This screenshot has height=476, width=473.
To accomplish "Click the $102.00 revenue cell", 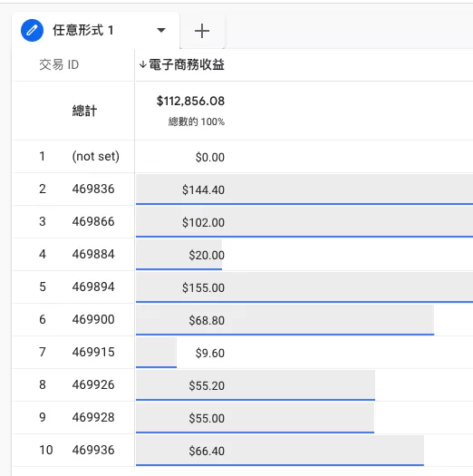I will pyautogui.click(x=203, y=222).
